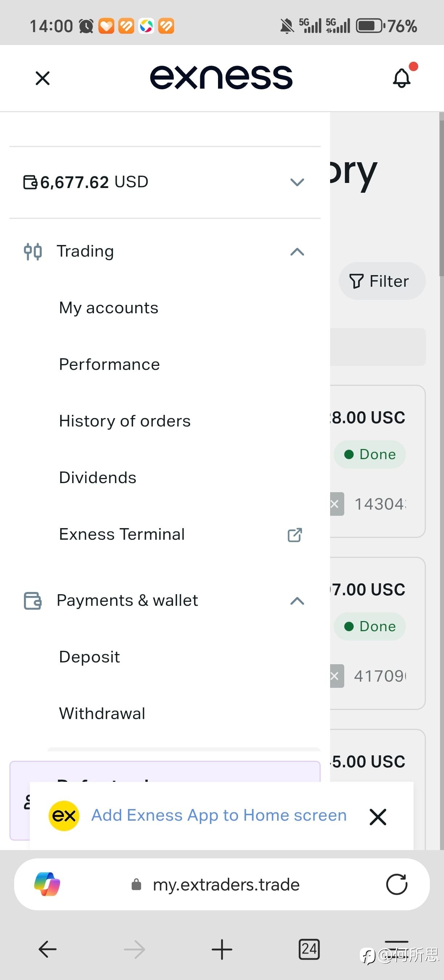The image size is (444, 980).
Task: Close the side menu with X icon
Action: tap(42, 78)
